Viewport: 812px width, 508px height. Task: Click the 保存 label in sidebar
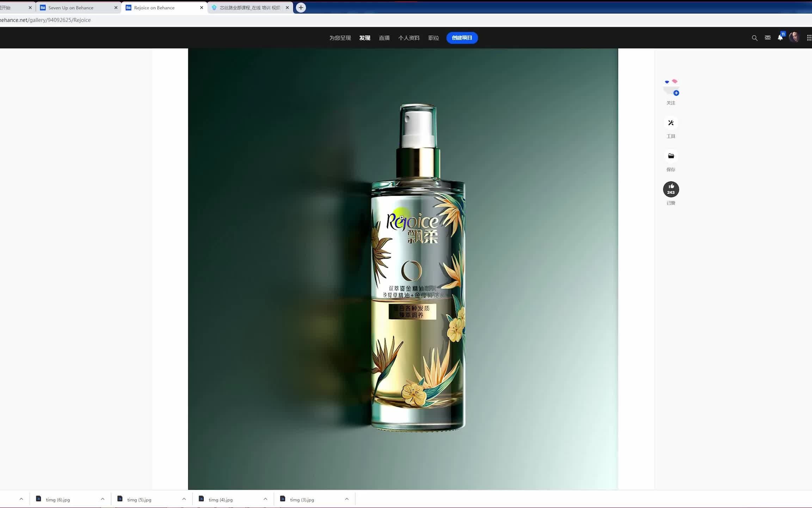coord(671,170)
